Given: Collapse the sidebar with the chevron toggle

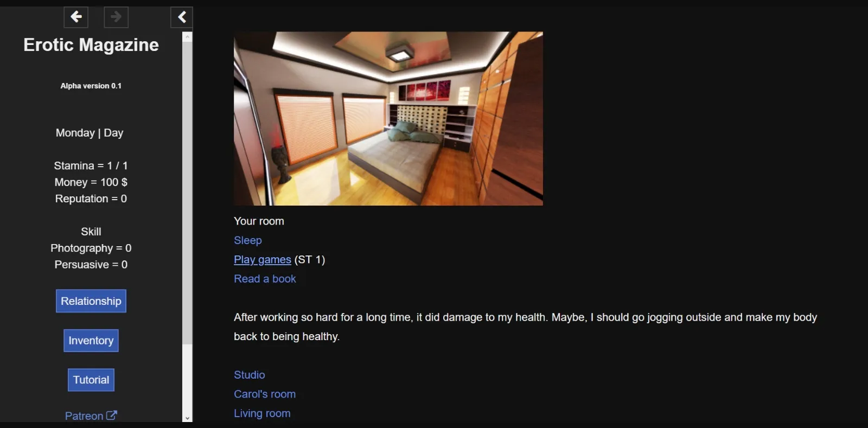Looking at the screenshot, I should point(182,17).
